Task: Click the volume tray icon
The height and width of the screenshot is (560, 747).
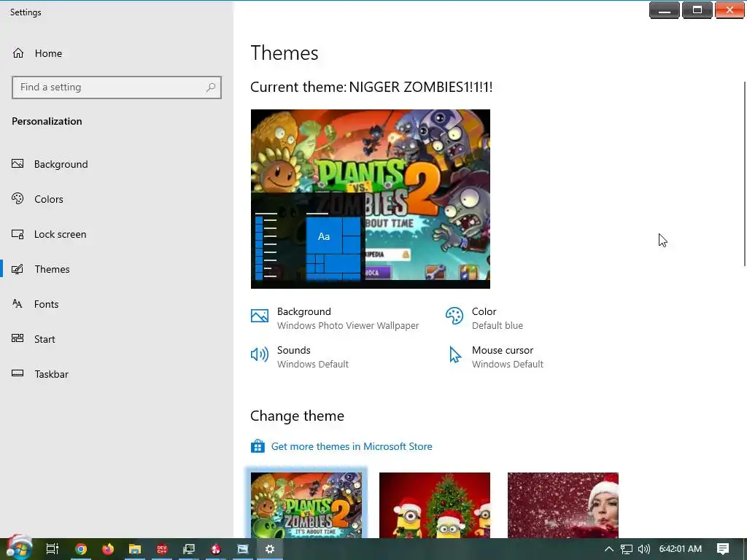Action: point(643,549)
